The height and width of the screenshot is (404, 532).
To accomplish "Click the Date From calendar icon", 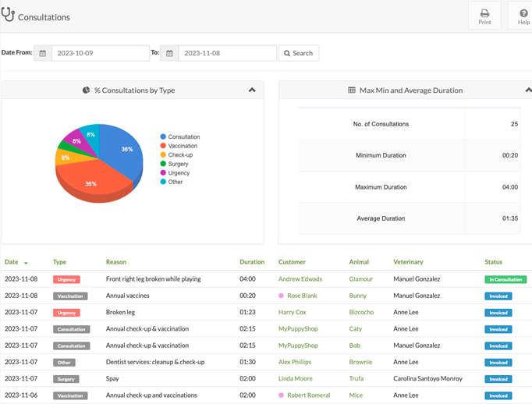I will pyautogui.click(x=43, y=53).
